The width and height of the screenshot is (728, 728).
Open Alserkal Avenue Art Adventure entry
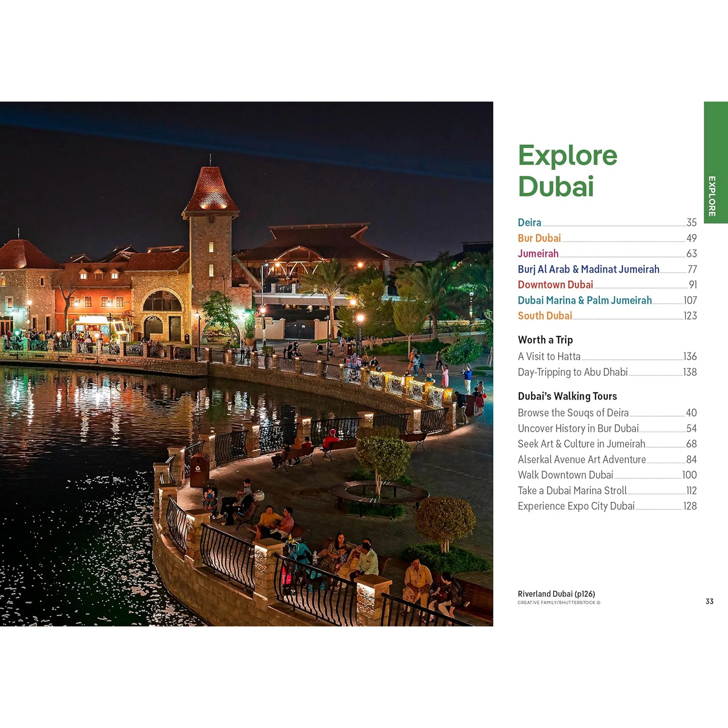(581, 459)
